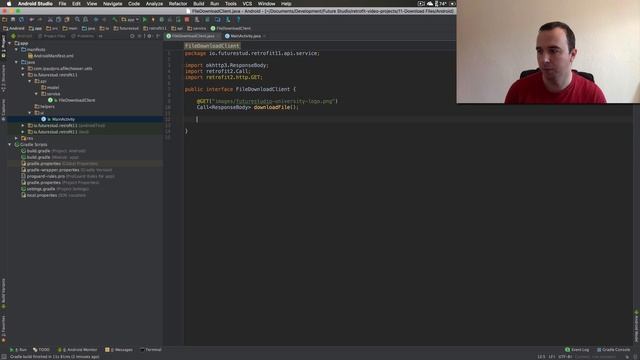The height and width of the screenshot is (360, 640).
Task: Open the Terminal tool window
Action: [151, 350]
